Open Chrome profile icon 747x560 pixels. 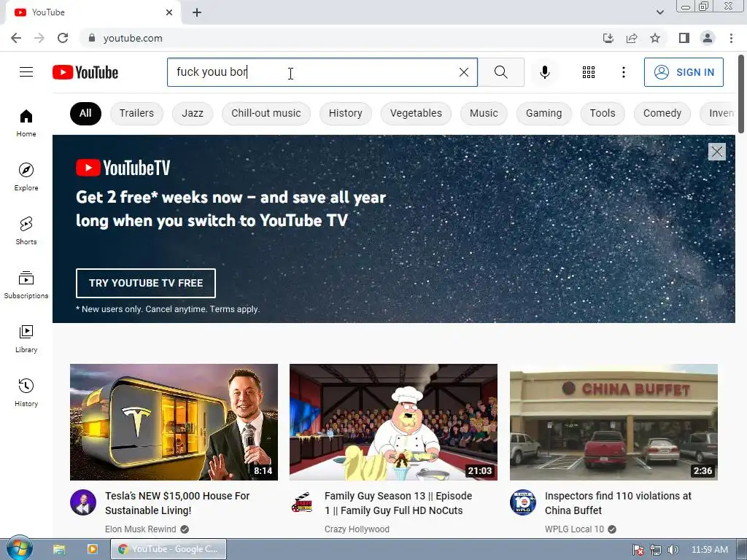click(708, 38)
